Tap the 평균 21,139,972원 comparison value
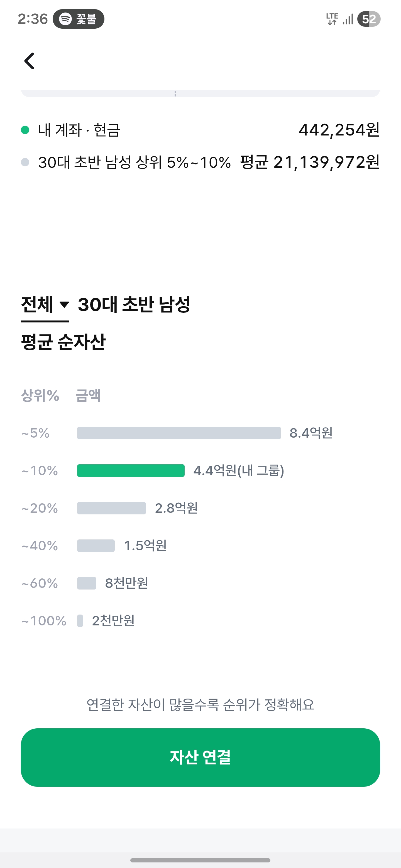The image size is (401, 868). point(310,162)
